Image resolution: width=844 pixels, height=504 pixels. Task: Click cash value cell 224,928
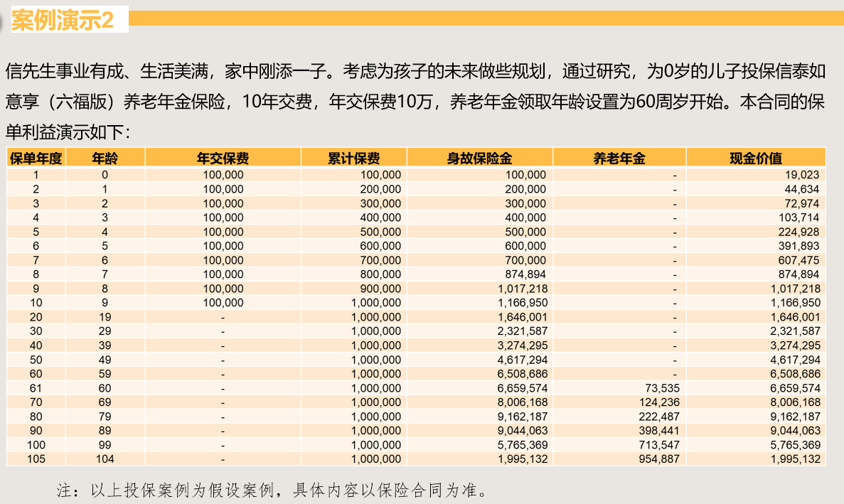[x=798, y=232]
